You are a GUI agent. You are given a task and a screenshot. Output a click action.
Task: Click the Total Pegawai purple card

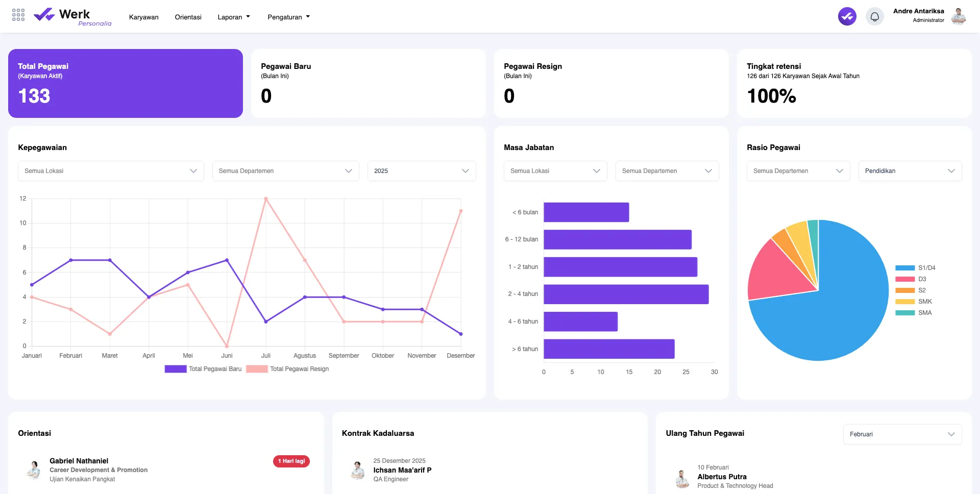(125, 83)
